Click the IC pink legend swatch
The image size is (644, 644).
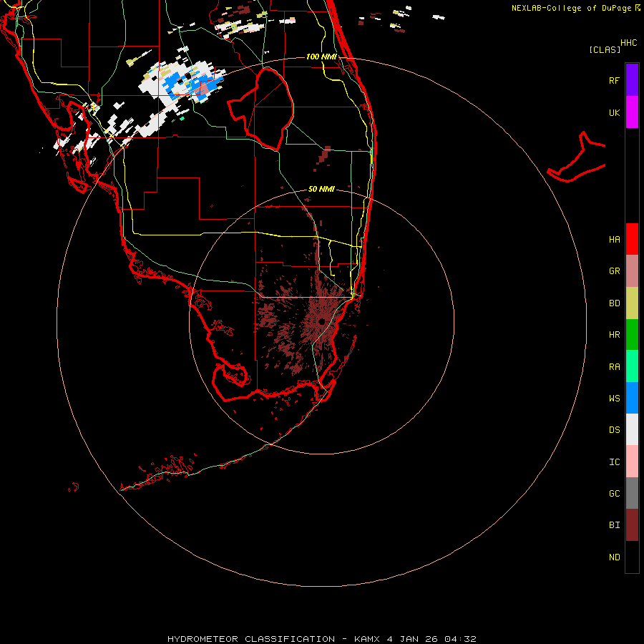(x=632, y=462)
